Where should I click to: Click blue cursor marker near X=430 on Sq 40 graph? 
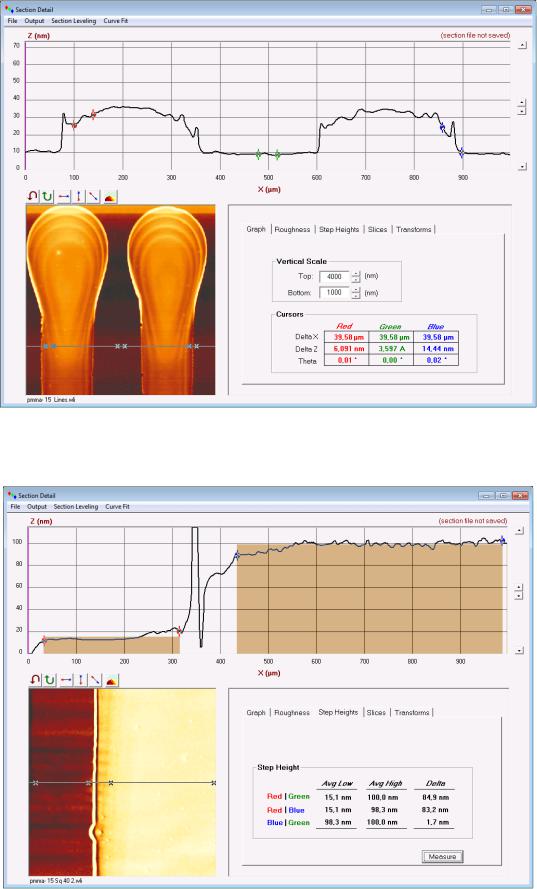click(x=237, y=556)
